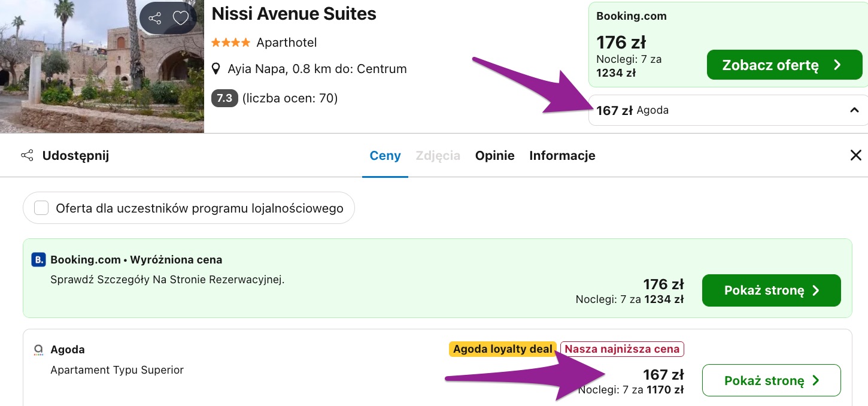Click the Agoda provider name in offer row
Viewport: 868px width, 406px height.
coord(68,350)
